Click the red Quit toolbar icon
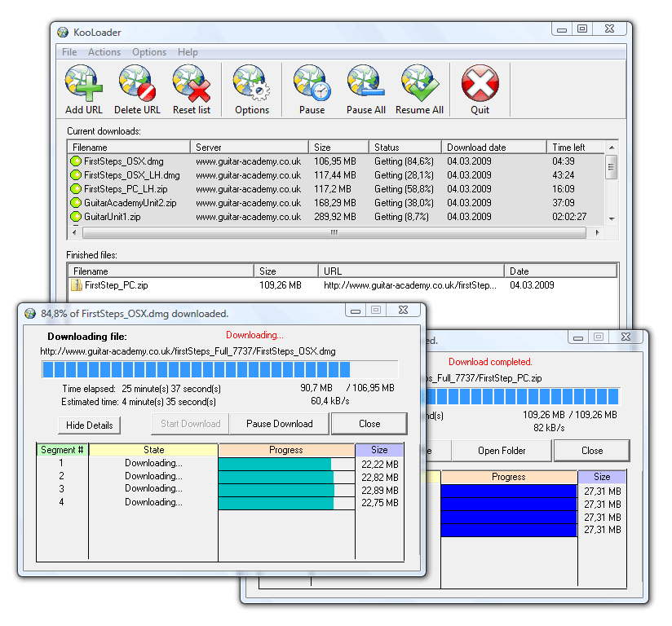This screenshot has width=672, height=626. click(480, 82)
